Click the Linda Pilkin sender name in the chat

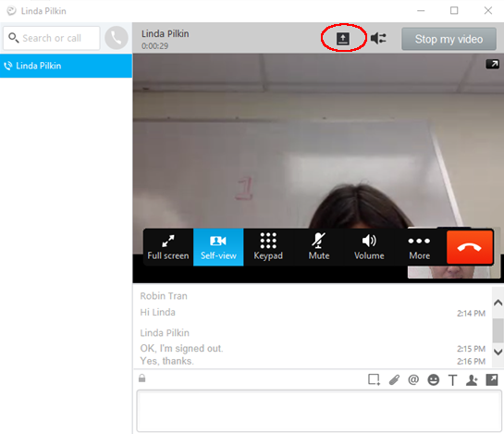[x=165, y=332]
